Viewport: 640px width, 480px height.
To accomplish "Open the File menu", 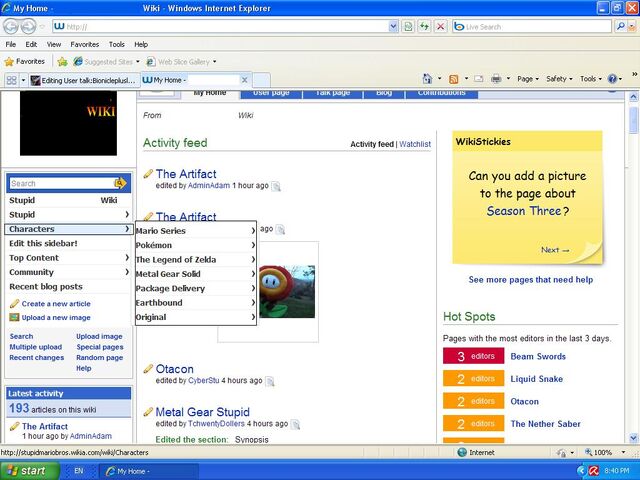I will [x=11, y=44].
